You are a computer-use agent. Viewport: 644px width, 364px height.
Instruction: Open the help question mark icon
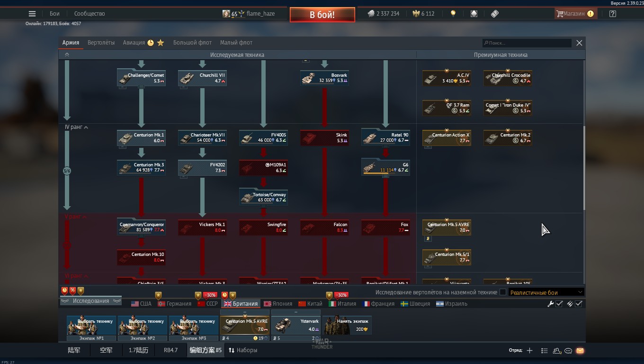[613, 14]
